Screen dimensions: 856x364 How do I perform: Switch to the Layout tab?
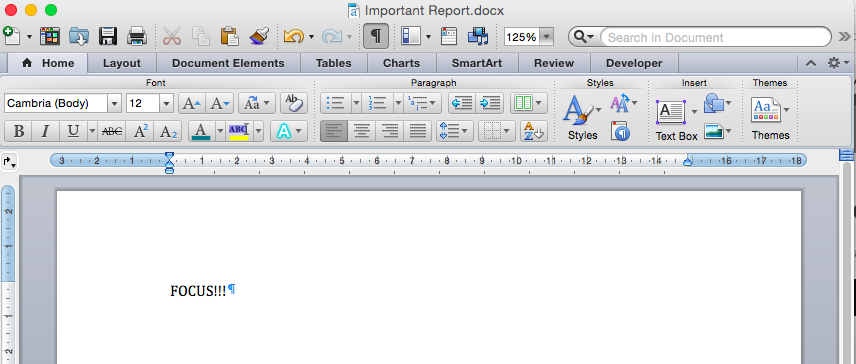pyautogui.click(x=122, y=63)
